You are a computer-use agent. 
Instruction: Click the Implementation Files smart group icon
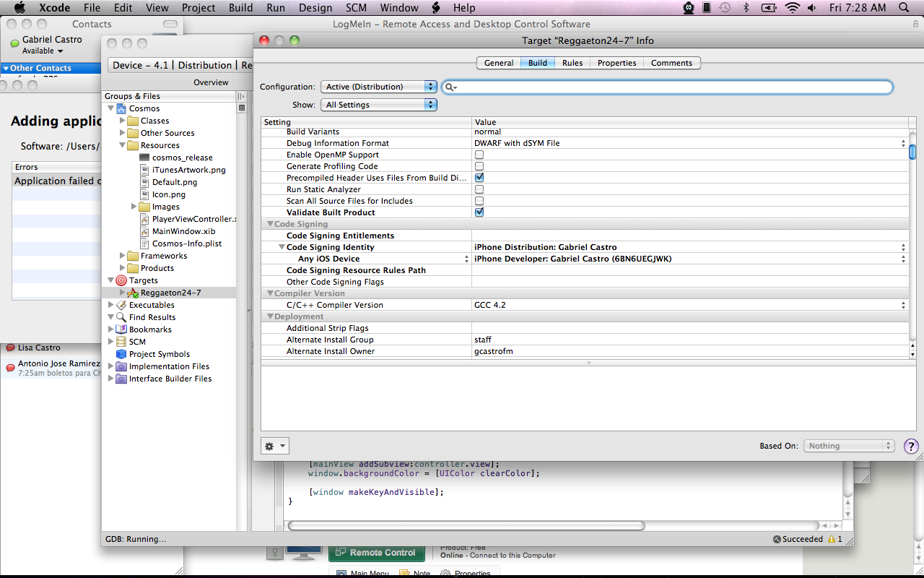tap(121, 366)
